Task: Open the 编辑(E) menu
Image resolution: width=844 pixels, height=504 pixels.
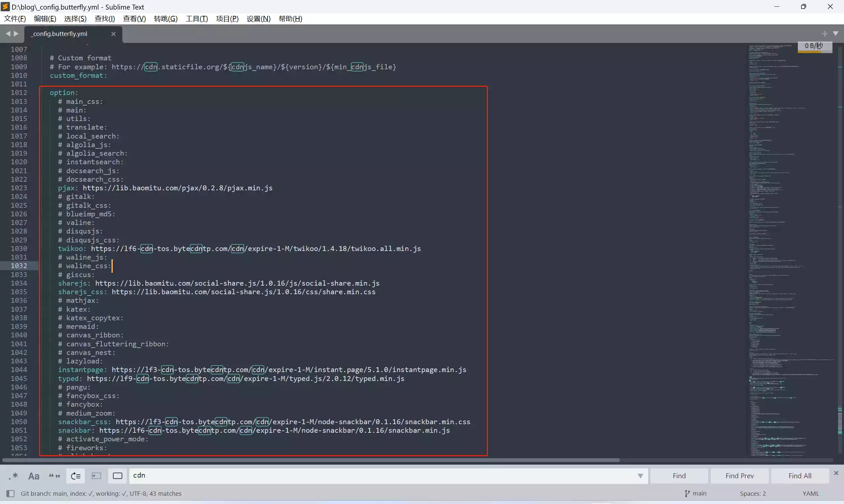Action: tap(45, 19)
